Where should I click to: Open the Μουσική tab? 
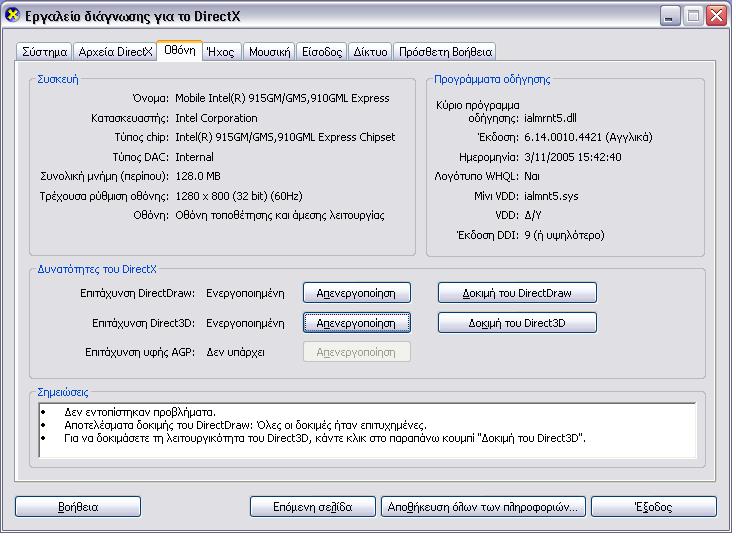tap(269, 52)
